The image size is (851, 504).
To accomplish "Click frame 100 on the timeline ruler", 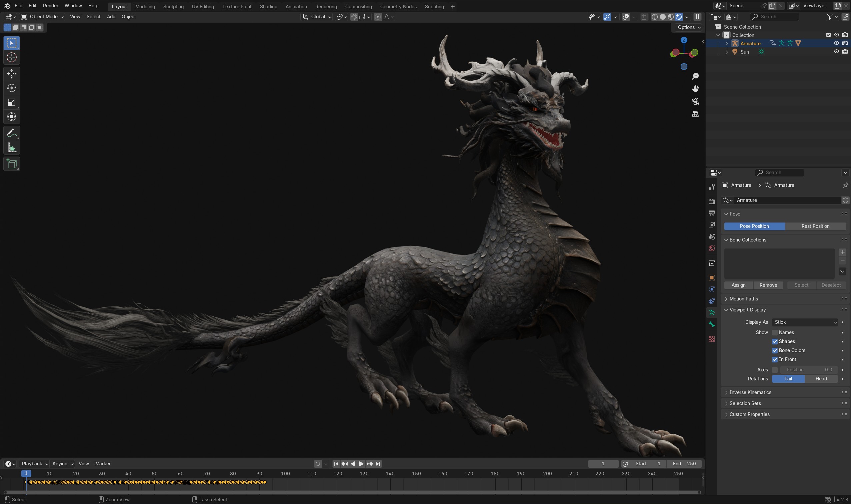I will pyautogui.click(x=285, y=473).
